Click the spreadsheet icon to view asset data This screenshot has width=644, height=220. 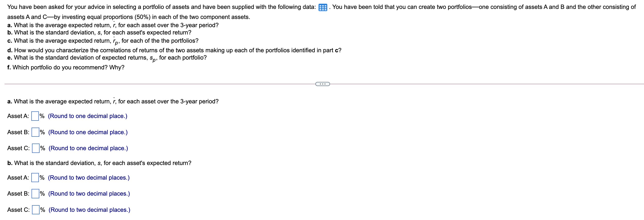(x=322, y=7)
